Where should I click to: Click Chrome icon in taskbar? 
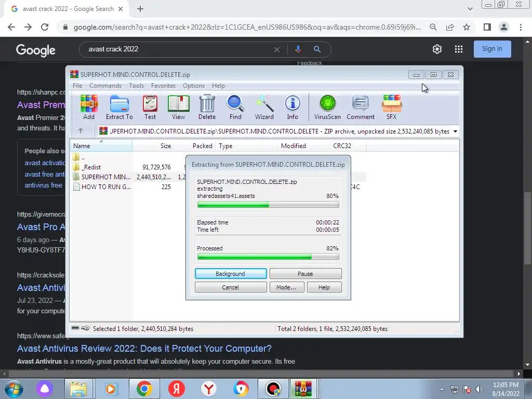[x=144, y=389]
